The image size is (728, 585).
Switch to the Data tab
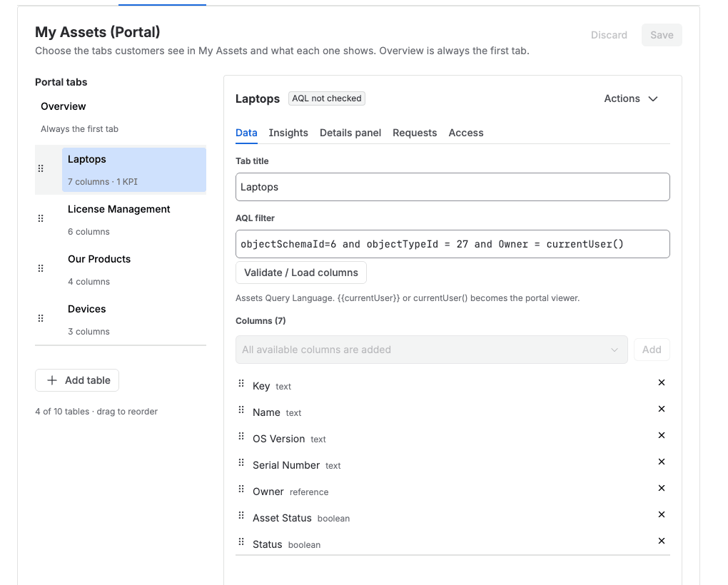pyautogui.click(x=246, y=133)
